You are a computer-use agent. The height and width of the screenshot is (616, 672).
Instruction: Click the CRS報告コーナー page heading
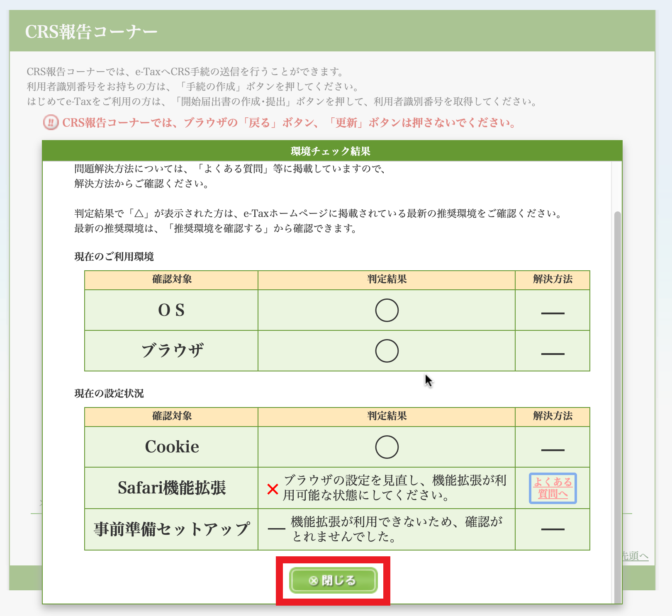click(92, 31)
